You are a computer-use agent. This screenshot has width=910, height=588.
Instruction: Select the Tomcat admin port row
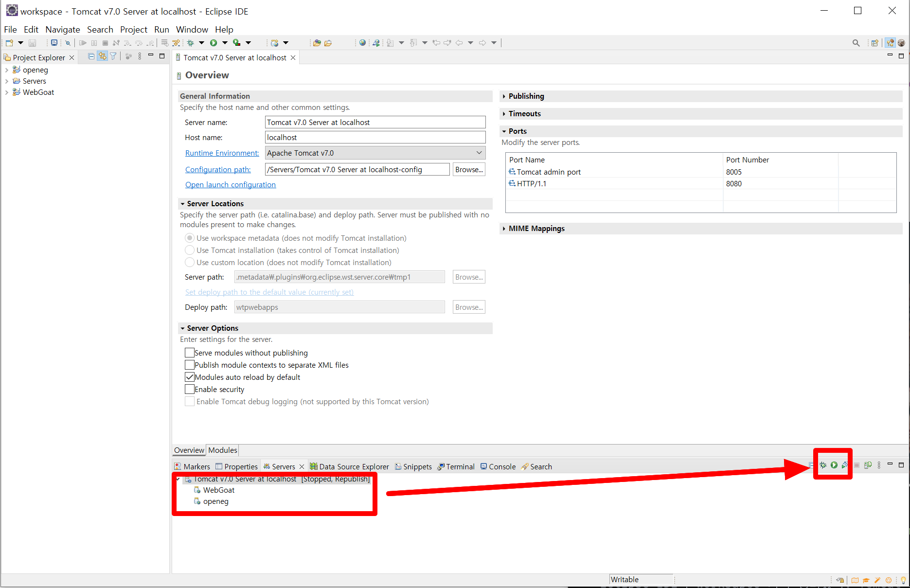pyautogui.click(x=700, y=172)
